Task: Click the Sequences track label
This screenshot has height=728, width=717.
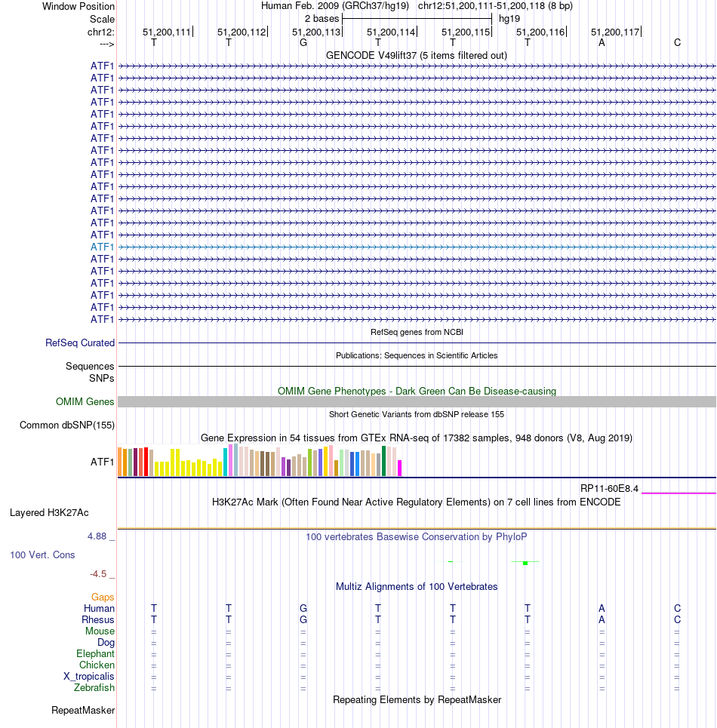Action: coord(90,367)
